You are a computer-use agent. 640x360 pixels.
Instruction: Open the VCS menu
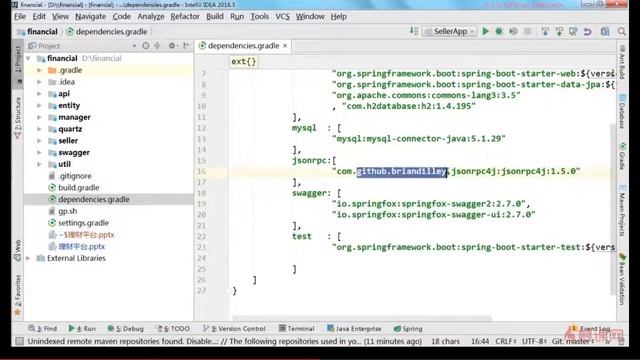click(x=282, y=16)
